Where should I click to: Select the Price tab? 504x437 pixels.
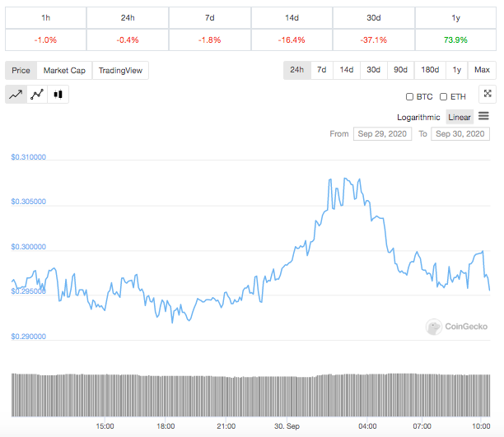21,71
